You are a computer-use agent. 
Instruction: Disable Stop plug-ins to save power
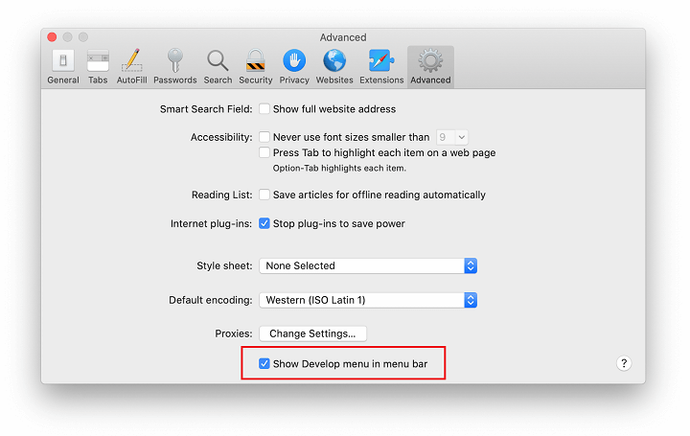(265, 223)
